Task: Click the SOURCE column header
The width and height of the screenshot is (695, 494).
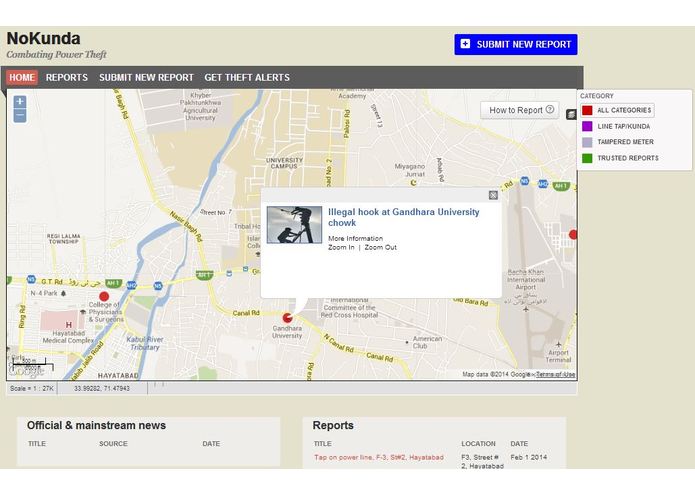Action: [113, 443]
